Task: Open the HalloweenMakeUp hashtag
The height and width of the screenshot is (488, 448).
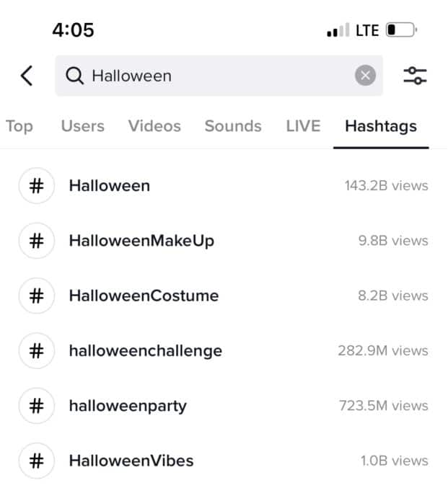Action: (x=224, y=241)
